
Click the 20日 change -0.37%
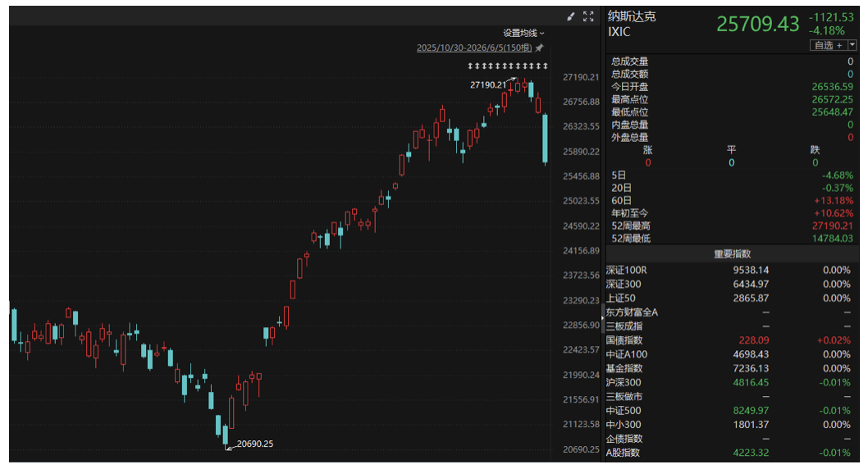(838, 188)
